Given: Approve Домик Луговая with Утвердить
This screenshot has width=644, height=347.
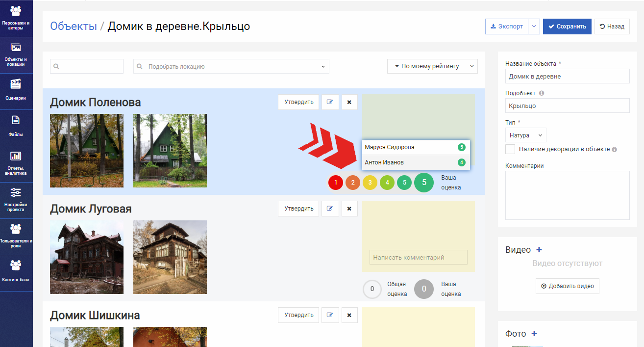Looking at the screenshot, I should [298, 209].
